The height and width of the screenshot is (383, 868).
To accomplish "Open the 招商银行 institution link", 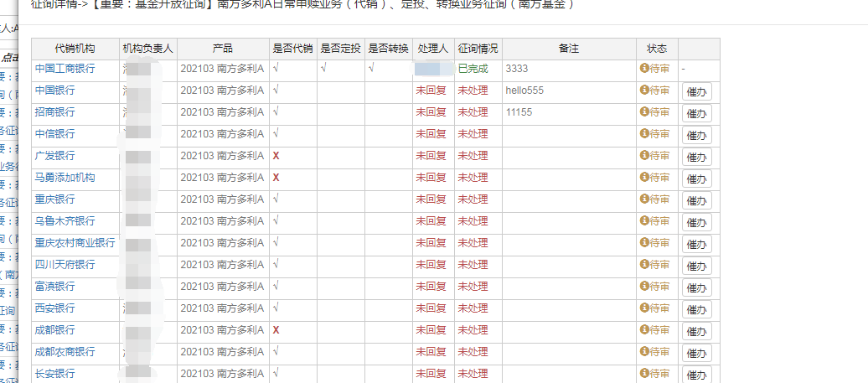I will pyautogui.click(x=54, y=112).
